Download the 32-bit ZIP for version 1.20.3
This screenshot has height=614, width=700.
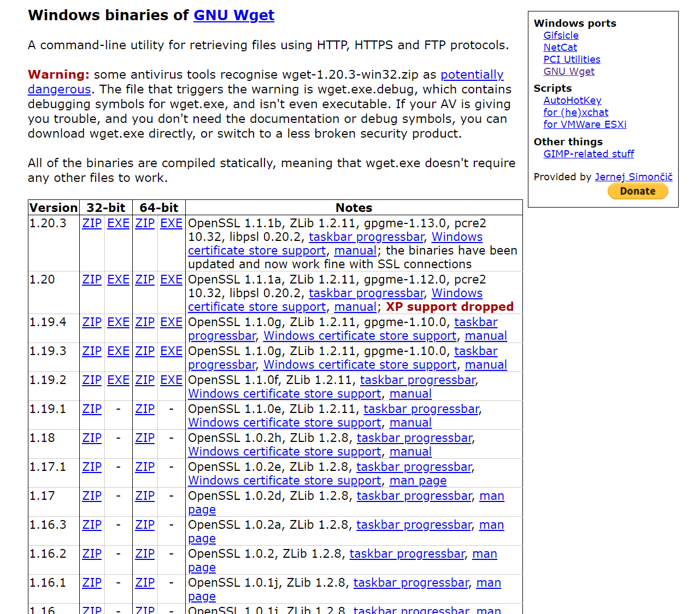[91, 223]
